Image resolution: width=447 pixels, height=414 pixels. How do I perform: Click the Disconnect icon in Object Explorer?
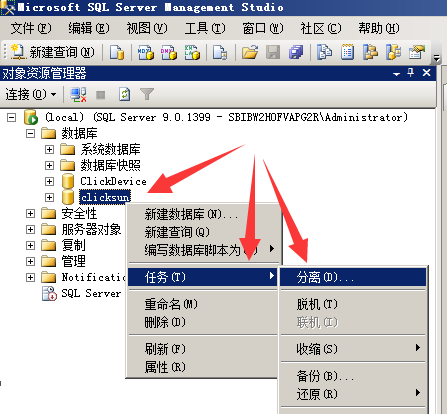[x=78, y=95]
